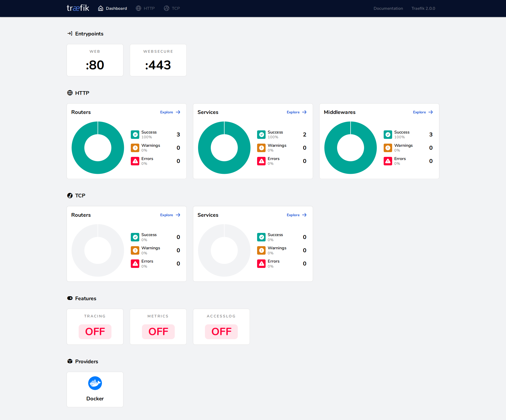Image resolution: width=506 pixels, height=420 pixels.
Task: Explore TCP Services
Action: [x=297, y=215]
